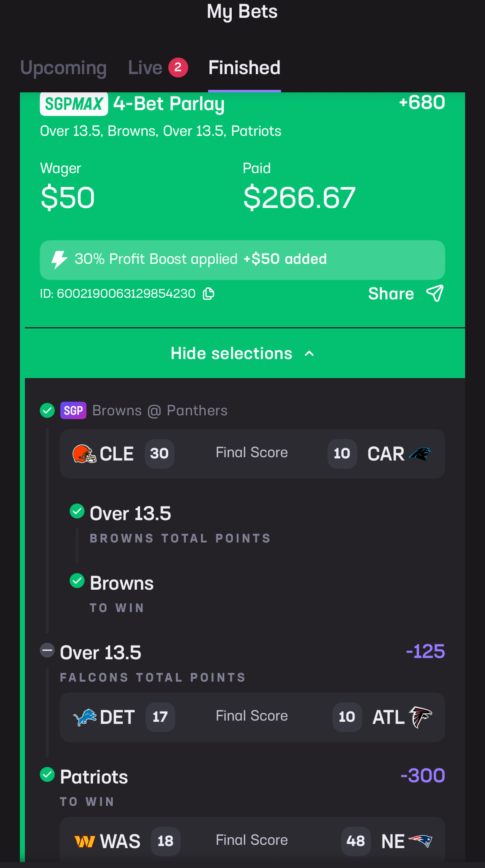Tap the Atlanta Falcons logo
Image resolution: width=485 pixels, height=868 pixels.
click(420, 717)
